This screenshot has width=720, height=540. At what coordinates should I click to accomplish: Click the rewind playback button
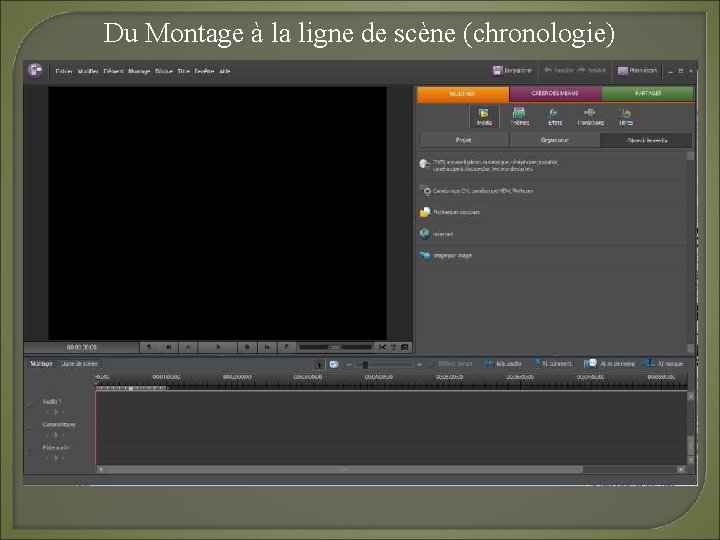(169, 347)
